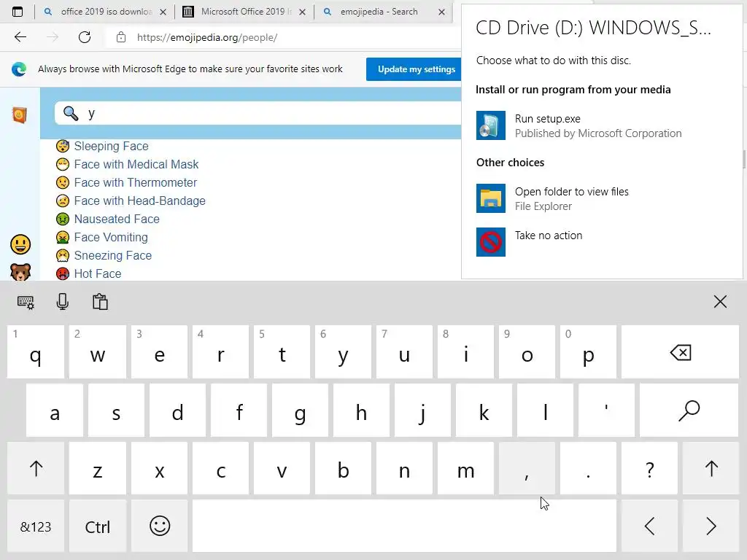Open Face with Head-Bandage link

coord(139,201)
